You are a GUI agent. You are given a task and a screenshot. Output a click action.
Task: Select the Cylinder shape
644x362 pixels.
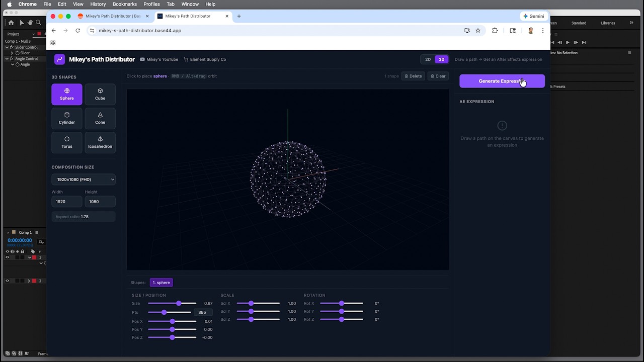click(66, 119)
